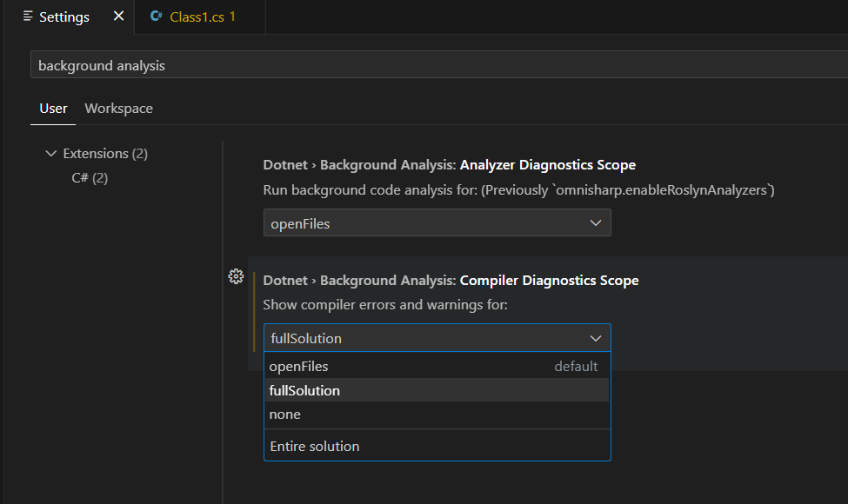Select the User settings tab

[x=53, y=108]
